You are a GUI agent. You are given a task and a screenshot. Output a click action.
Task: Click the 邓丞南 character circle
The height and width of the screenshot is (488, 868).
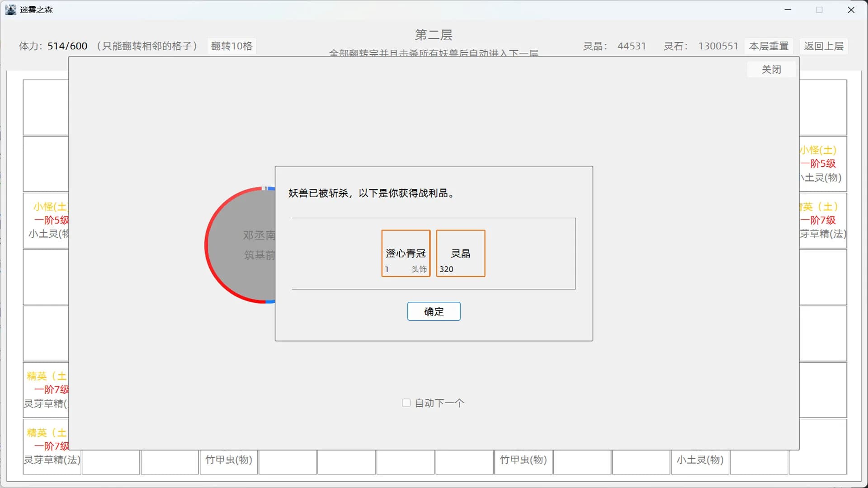click(x=240, y=245)
